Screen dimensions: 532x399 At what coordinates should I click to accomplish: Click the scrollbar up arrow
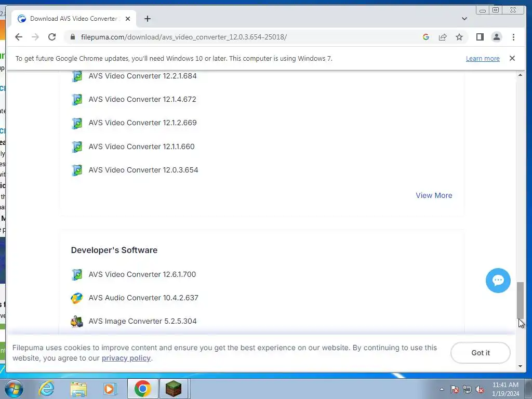pyautogui.click(x=520, y=75)
